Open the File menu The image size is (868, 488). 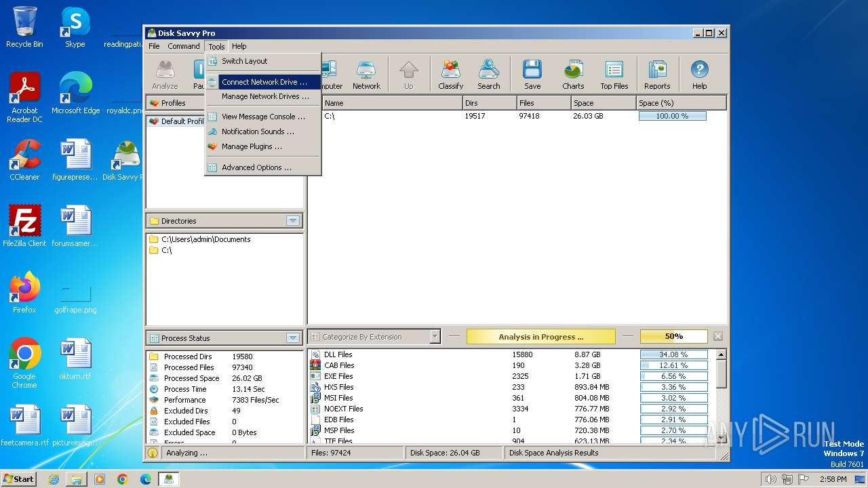point(154,46)
